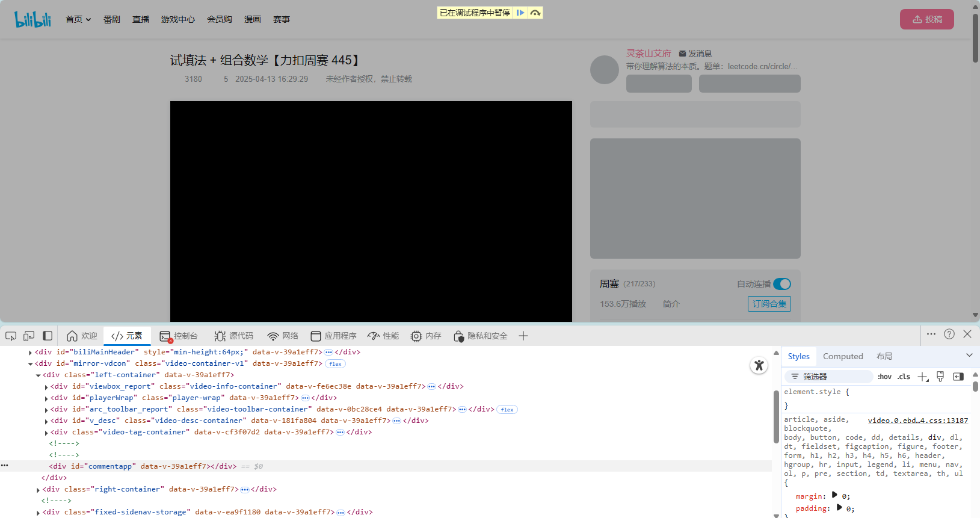The height and width of the screenshot is (518, 980).
Task: Click 订阅合集 subscribe button
Action: pyautogui.click(x=769, y=304)
